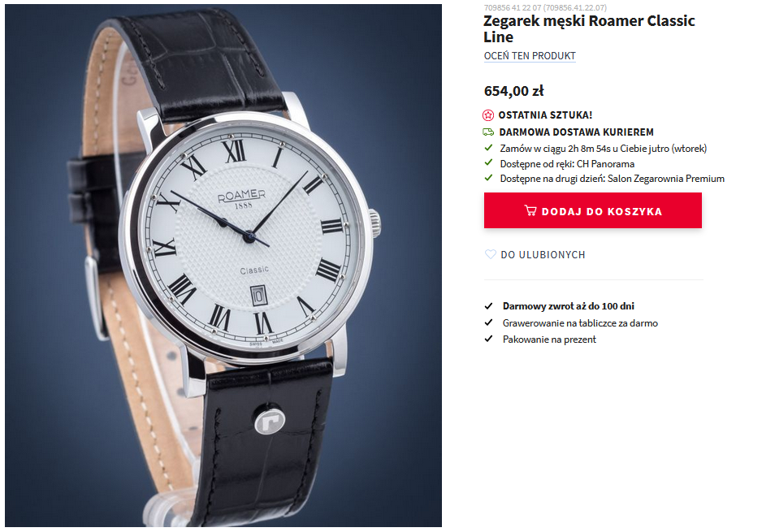Image resolution: width=762 pixels, height=532 pixels.
Task: Click the product title Zegarek męski Roamer
Action: coord(589,28)
